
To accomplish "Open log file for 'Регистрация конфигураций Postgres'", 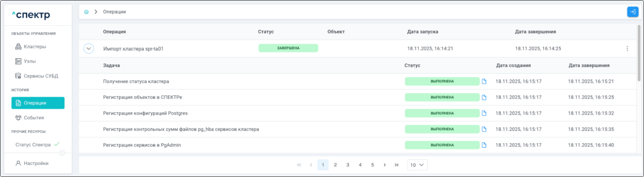I will (x=484, y=113).
